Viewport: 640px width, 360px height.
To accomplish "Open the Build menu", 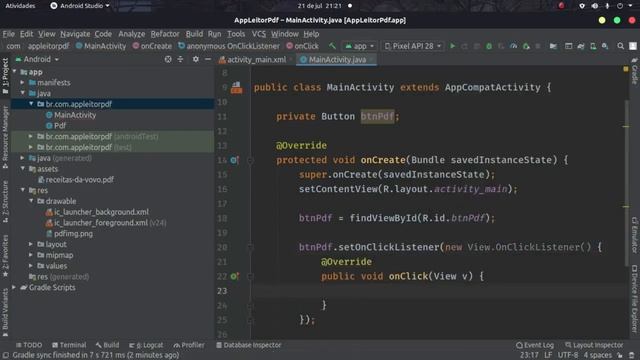I will (194, 34).
